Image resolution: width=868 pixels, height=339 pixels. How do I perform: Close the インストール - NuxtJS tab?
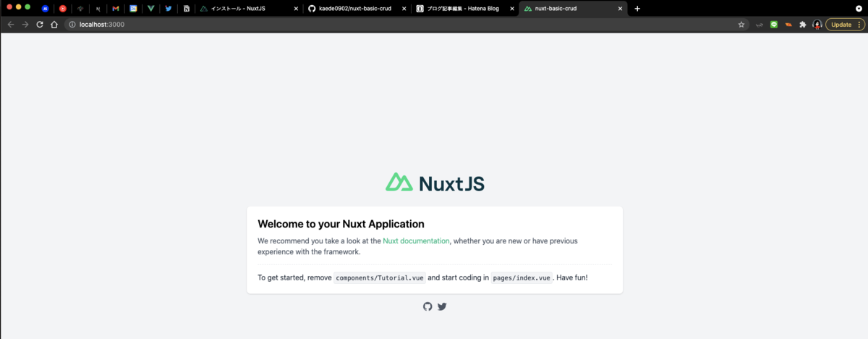pos(296,9)
